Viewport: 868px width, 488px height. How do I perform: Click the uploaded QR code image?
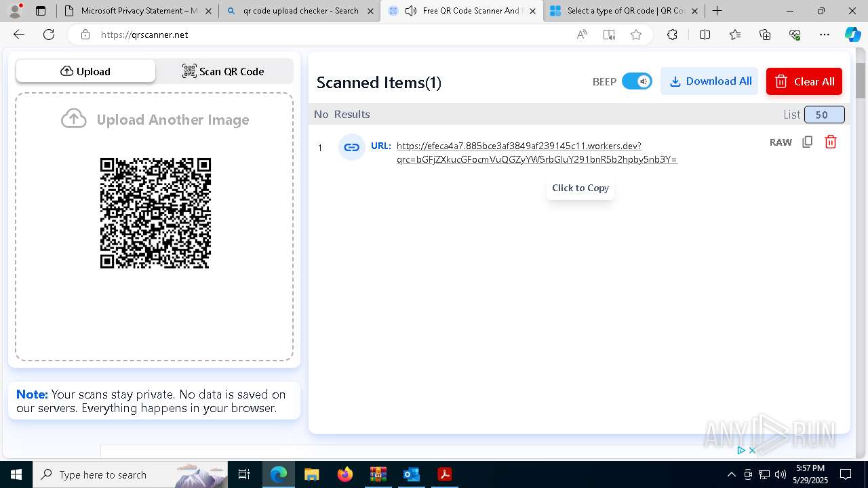(155, 213)
